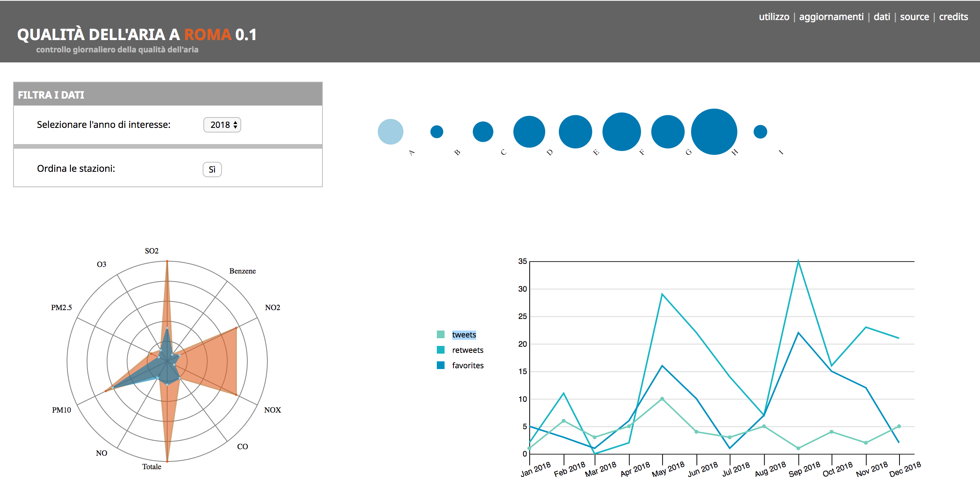Viewport: 980px width, 490px height.
Task: Click the May 2018 tweets data point
Action: click(662, 399)
